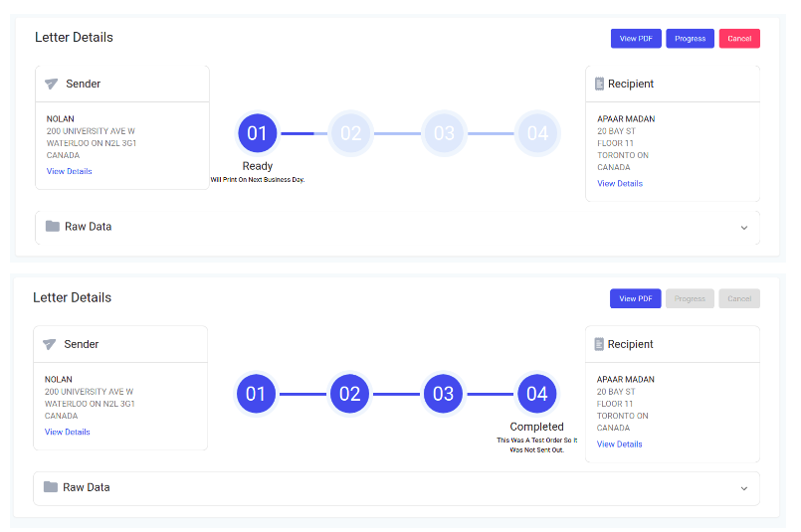Open the top Raw Data section label
The image size is (801, 532).
click(89, 226)
